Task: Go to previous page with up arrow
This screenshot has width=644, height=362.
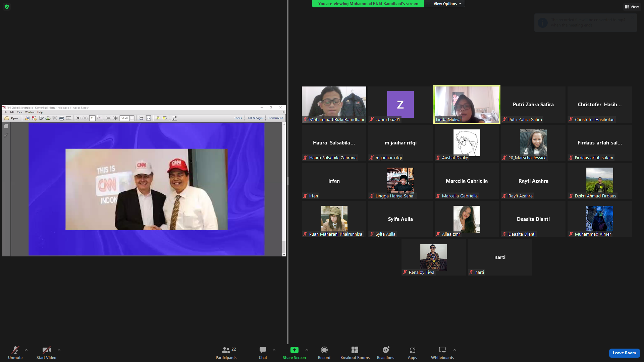Action: coord(78,118)
